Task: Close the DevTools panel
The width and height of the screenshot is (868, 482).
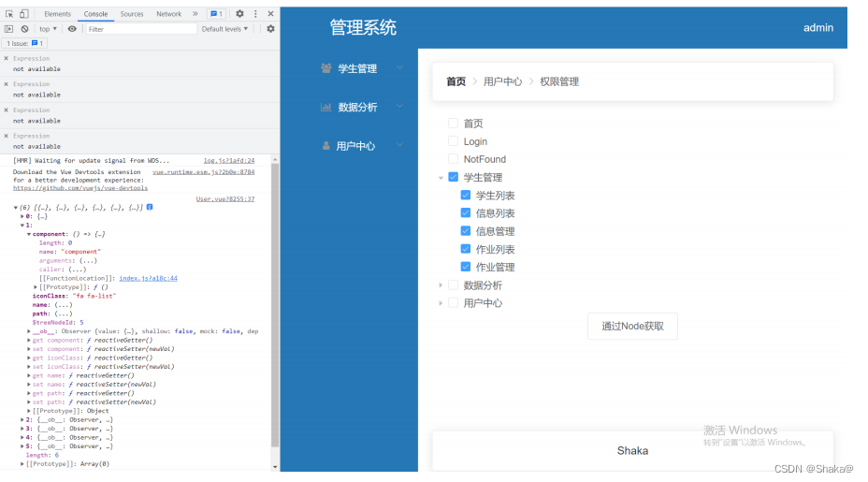Action: [x=270, y=14]
